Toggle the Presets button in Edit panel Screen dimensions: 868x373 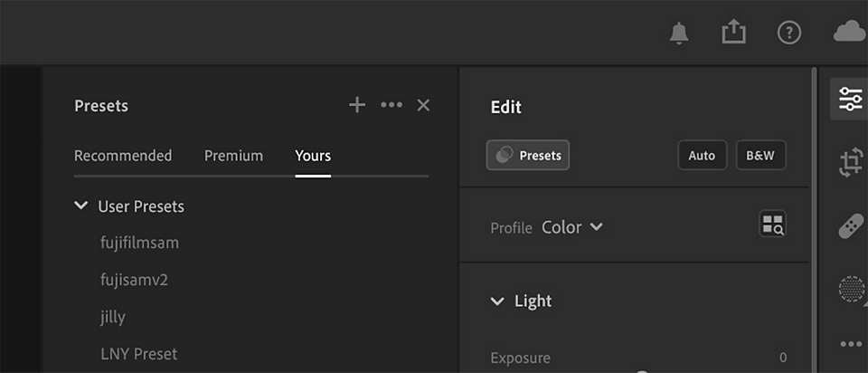pos(527,155)
